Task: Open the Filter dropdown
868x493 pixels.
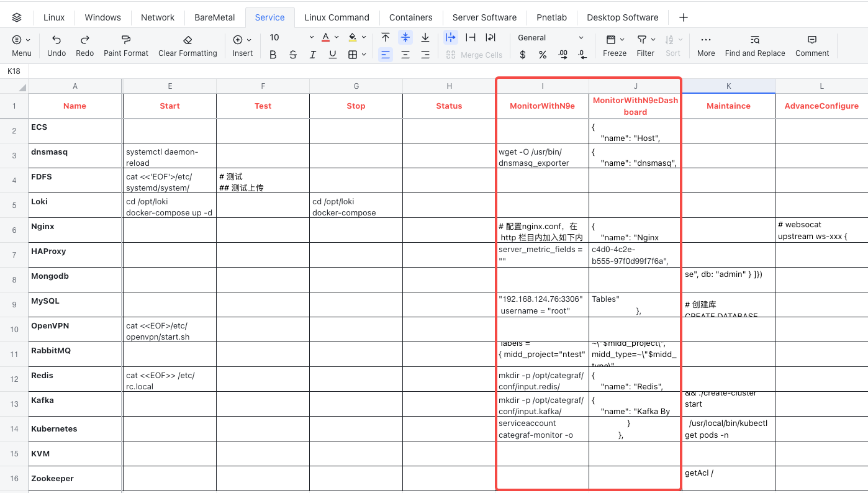Action: coord(646,46)
